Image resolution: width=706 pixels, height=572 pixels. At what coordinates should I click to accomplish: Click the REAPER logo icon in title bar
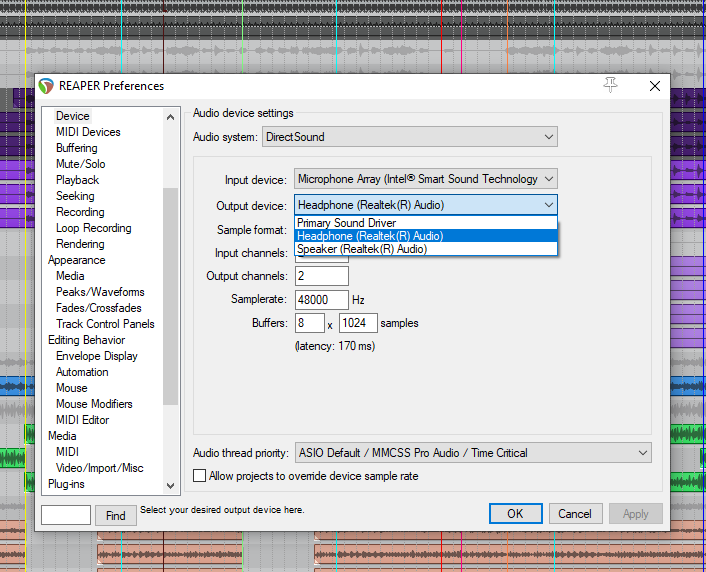click(47, 86)
